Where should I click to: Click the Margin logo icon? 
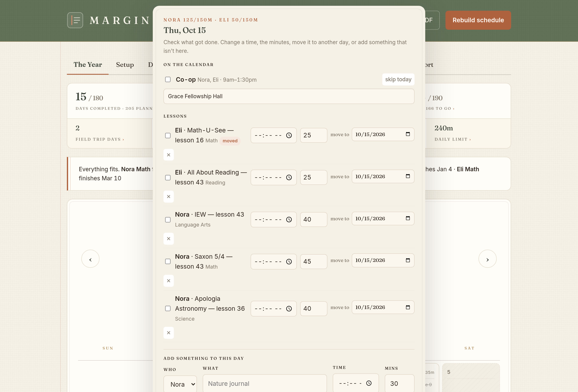click(x=75, y=20)
